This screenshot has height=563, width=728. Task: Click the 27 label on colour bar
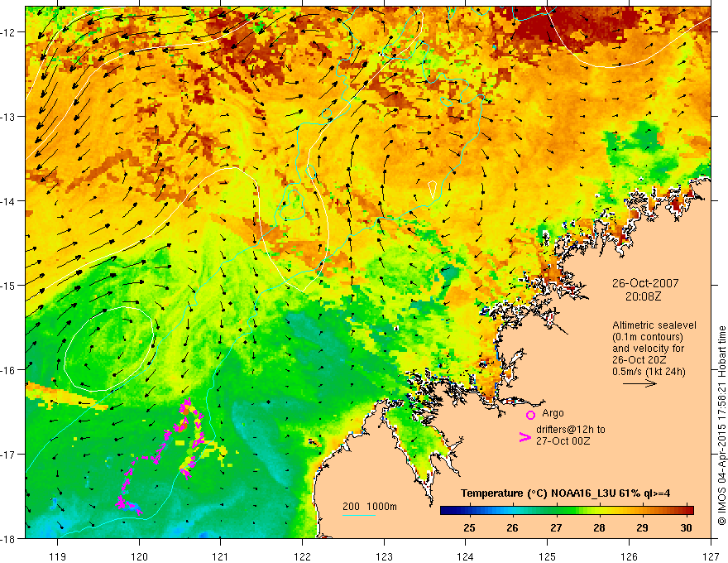(556, 527)
